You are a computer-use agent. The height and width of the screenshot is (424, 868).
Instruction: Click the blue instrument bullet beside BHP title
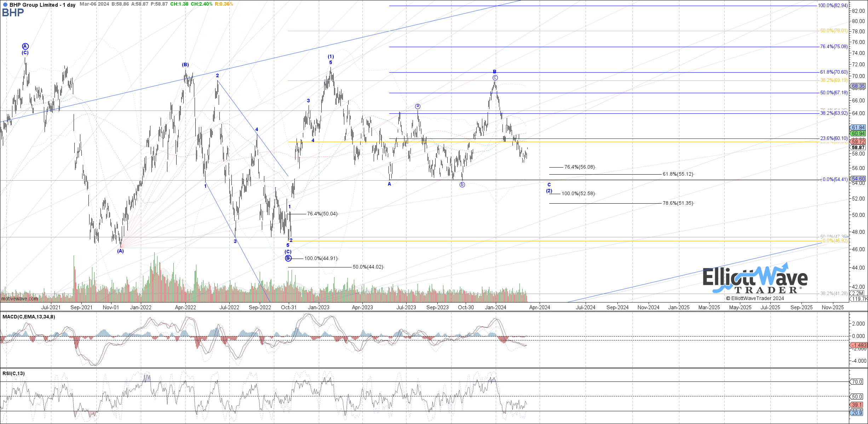click(x=5, y=5)
